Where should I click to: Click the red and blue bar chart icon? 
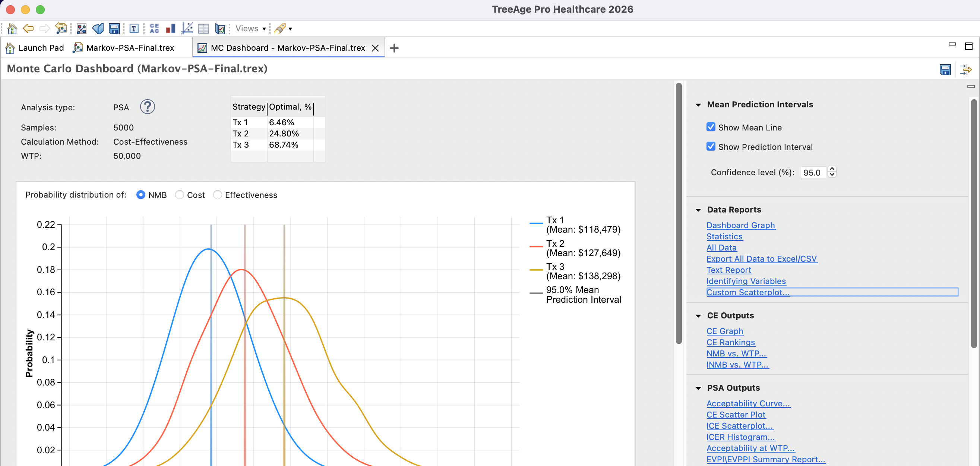click(170, 29)
